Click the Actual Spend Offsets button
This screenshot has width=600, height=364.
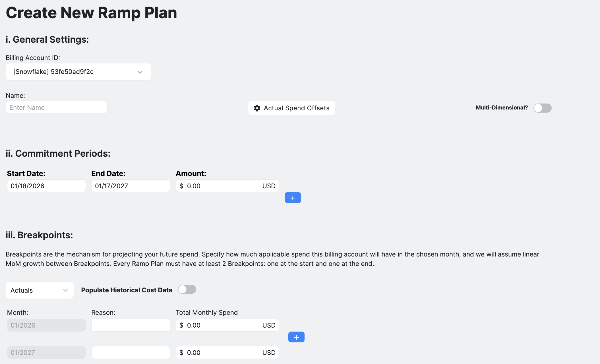pyautogui.click(x=291, y=108)
